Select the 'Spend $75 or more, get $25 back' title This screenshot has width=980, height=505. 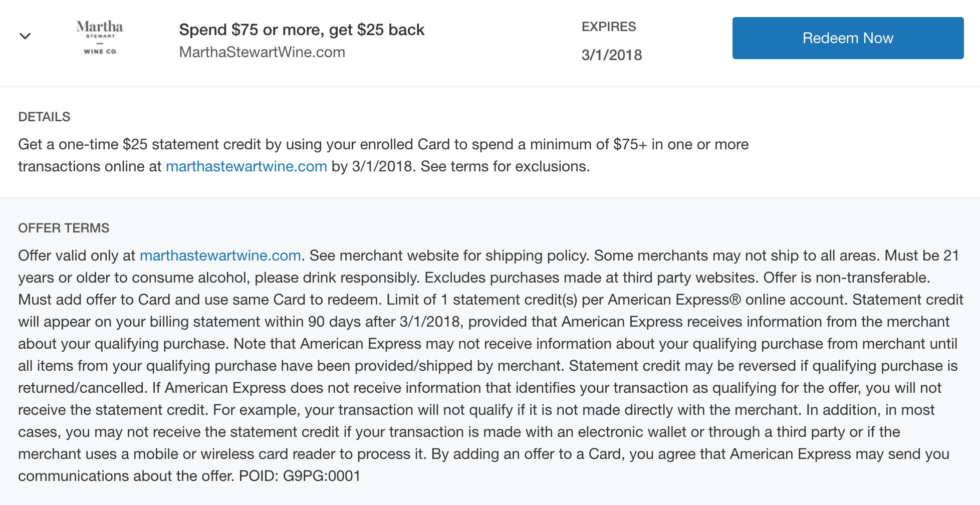click(302, 30)
